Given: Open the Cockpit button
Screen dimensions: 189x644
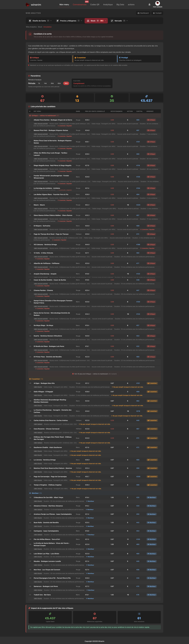Looking at the screenshot, I should click(x=157, y=13).
